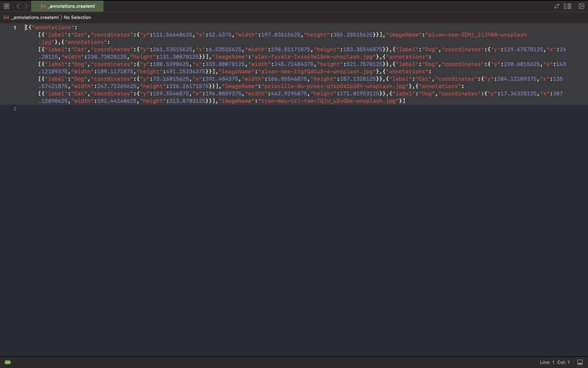This screenshot has height=368, width=588.
Task: Click the height value 271.01953125
Action: 359,94
